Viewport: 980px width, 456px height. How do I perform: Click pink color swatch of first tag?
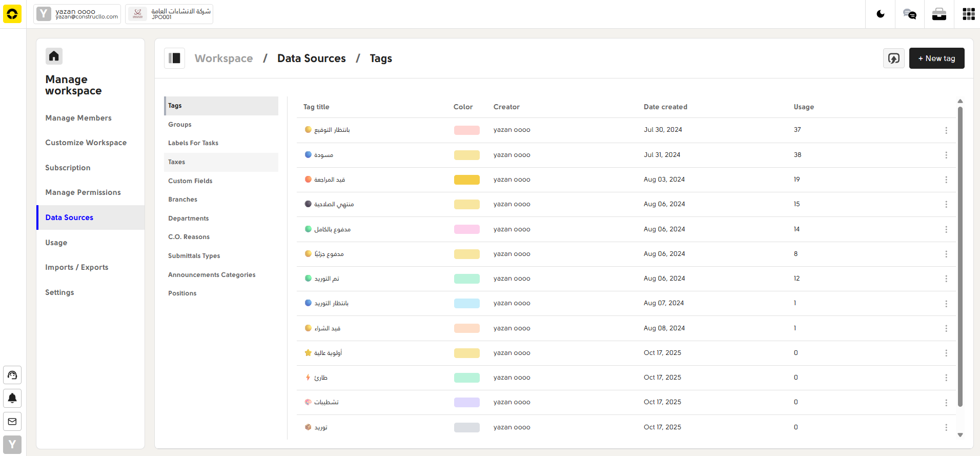(x=467, y=130)
